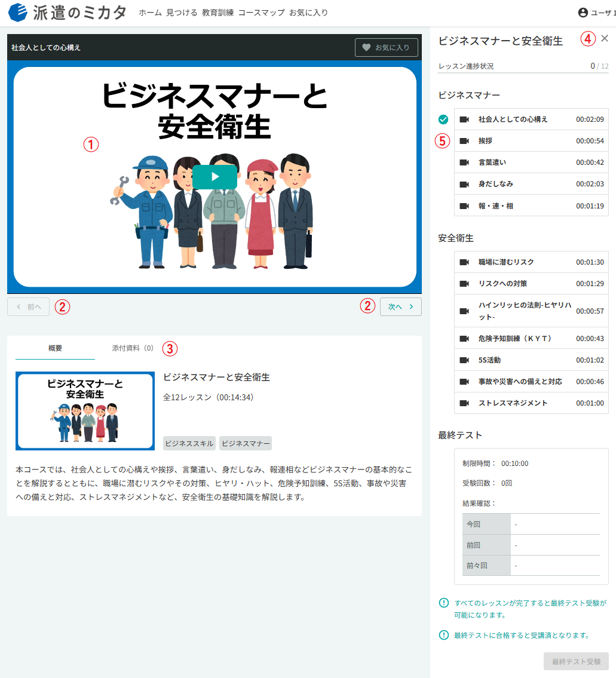
Task: Open the user account icon in header
Action: (x=583, y=13)
